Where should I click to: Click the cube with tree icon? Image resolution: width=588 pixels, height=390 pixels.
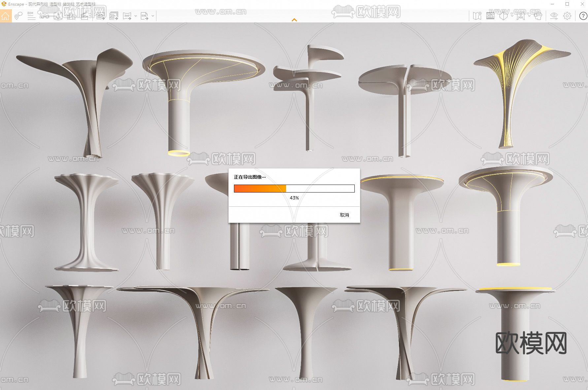(x=58, y=16)
